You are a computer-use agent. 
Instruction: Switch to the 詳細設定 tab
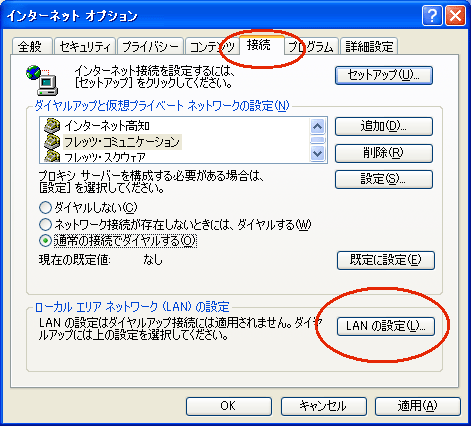[369, 46]
